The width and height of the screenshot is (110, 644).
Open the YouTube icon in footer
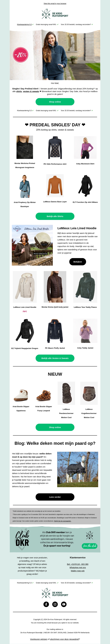tap(64, 604)
